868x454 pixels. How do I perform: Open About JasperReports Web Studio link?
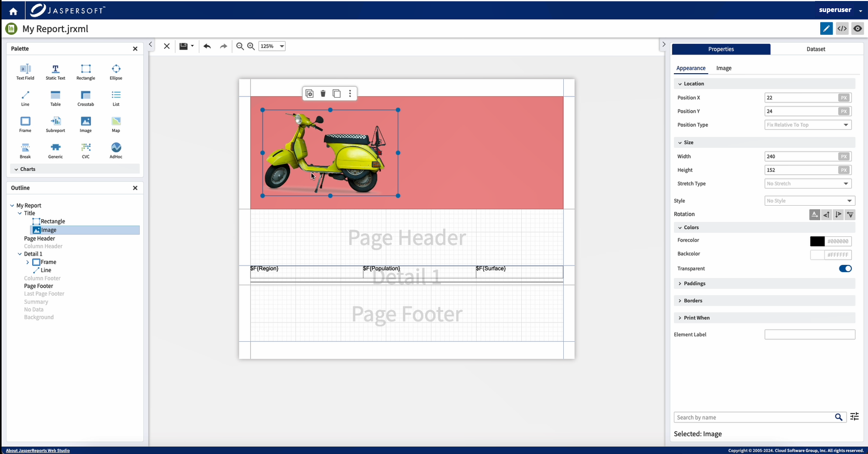click(x=38, y=450)
